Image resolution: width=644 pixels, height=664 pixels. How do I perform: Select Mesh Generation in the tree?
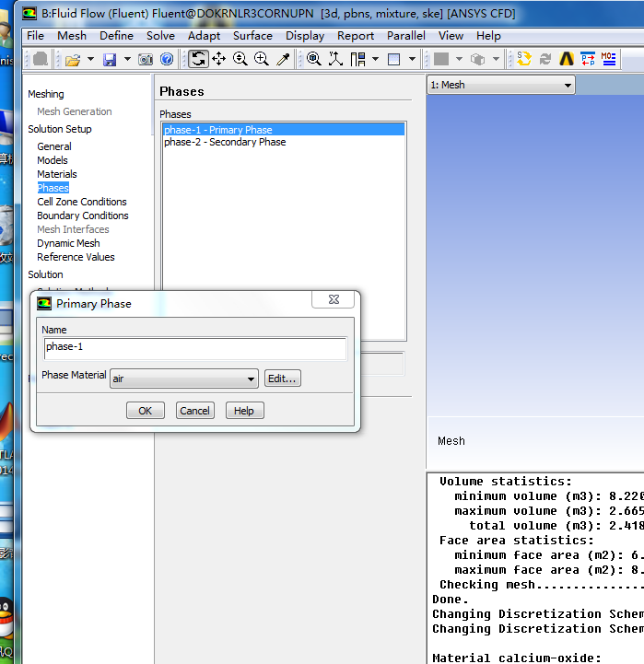tap(75, 111)
